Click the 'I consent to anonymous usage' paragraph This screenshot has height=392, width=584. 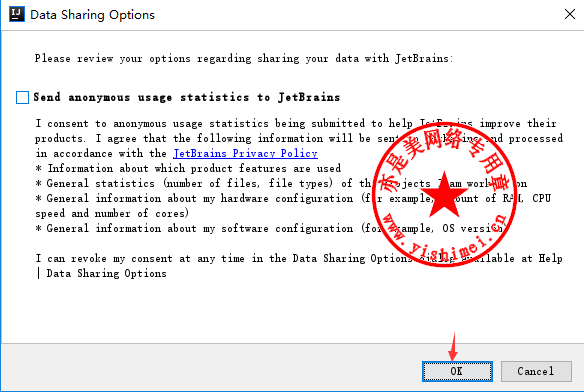pos(299,139)
